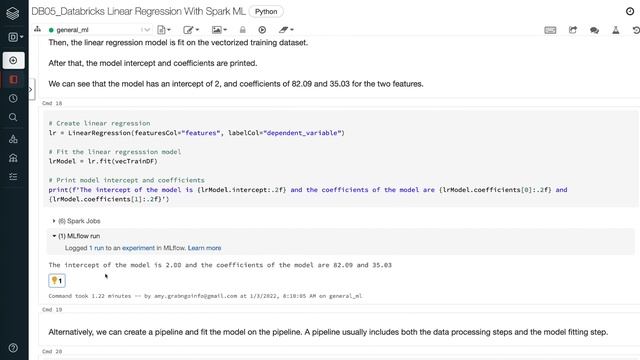Click the notebook title DB05_Databricks Linear Regression
The width and height of the screenshot is (640, 360).
138,11
